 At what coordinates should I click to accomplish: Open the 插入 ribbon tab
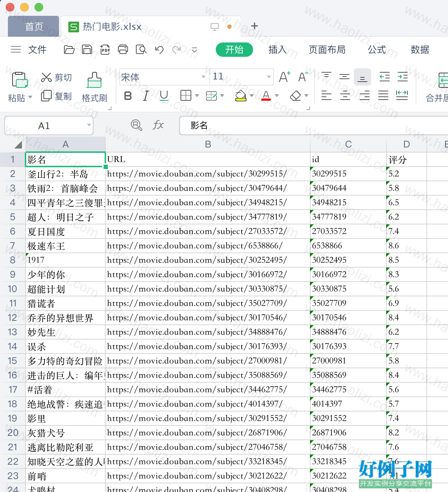point(278,50)
